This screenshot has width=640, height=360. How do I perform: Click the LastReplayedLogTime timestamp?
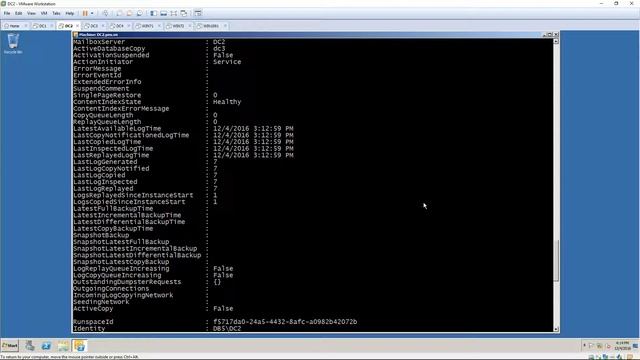click(253, 155)
